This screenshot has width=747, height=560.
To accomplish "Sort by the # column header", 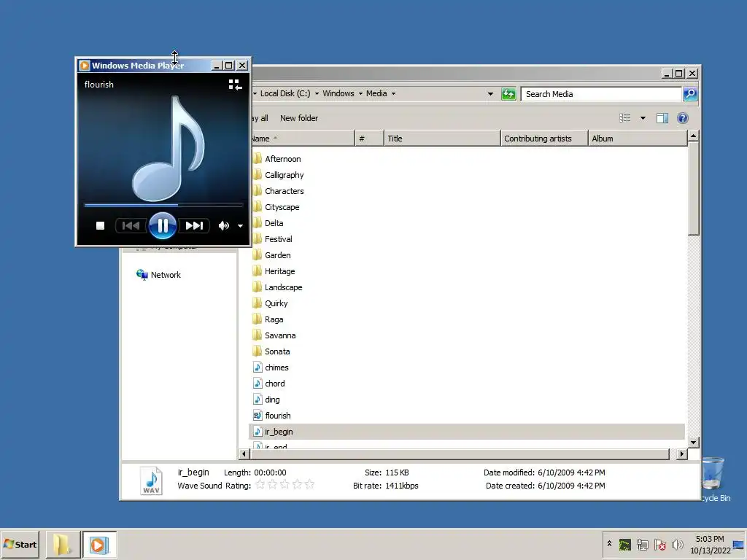I will 369,139.
